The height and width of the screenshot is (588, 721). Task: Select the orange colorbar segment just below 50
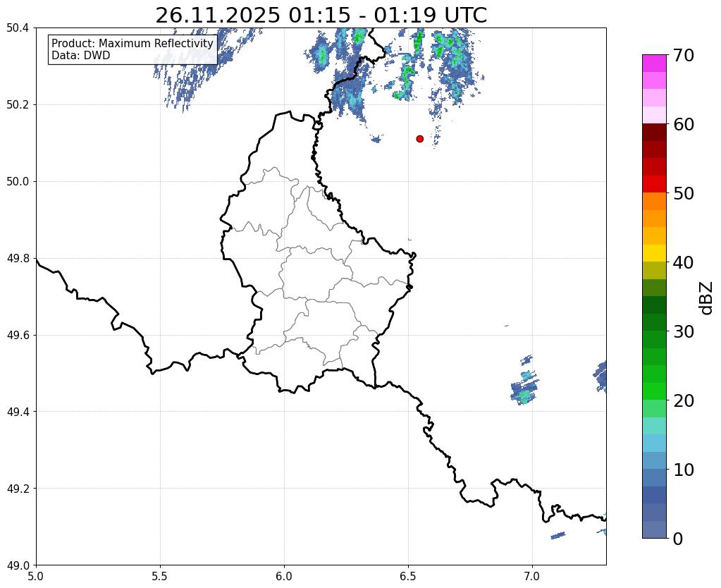pyautogui.click(x=653, y=202)
